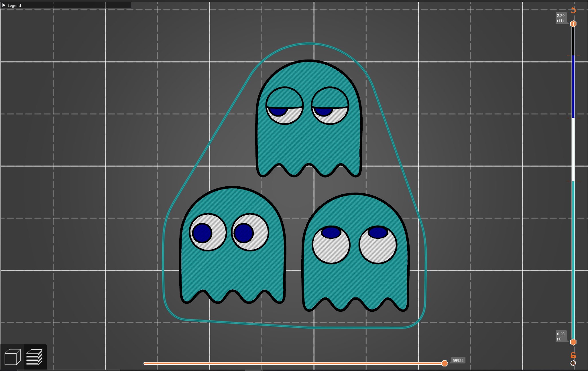Click the top layer slider thumb with plus sign
Viewport: 588px width, 371px height.
click(573, 24)
